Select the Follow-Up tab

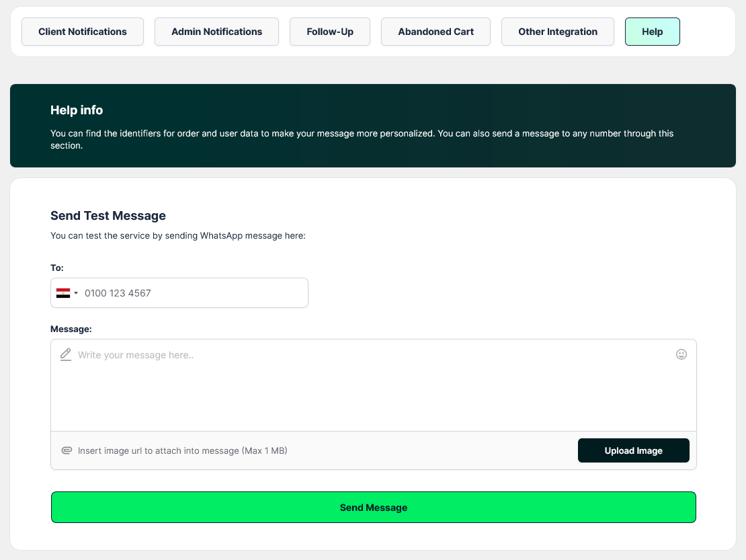pos(330,32)
